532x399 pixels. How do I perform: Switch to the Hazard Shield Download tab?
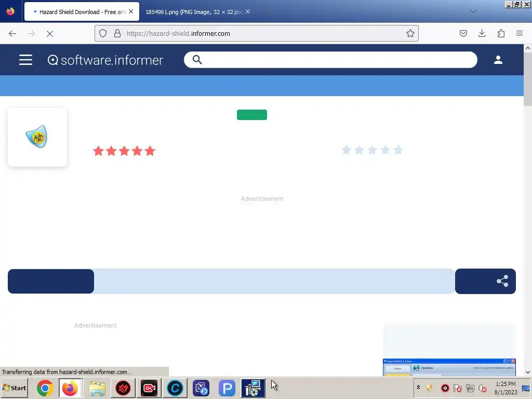[x=82, y=12]
